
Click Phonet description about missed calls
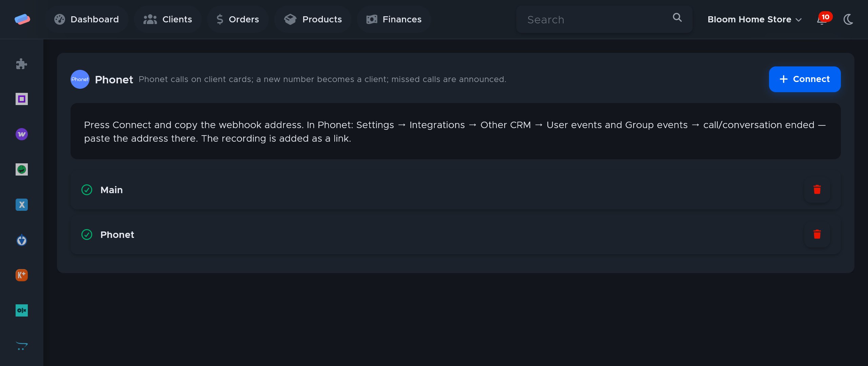click(322, 79)
